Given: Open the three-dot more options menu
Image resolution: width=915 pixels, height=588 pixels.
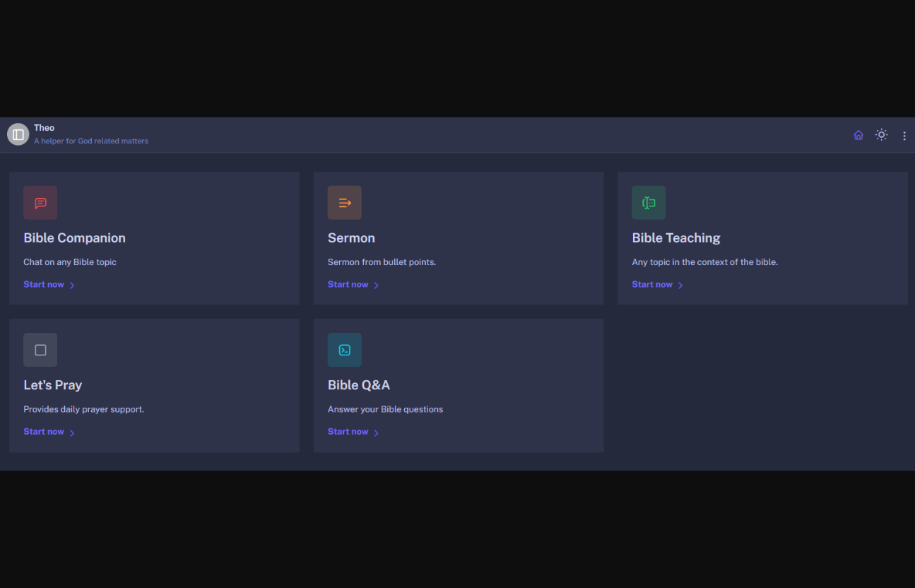Looking at the screenshot, I should click(x=904, y=136).
